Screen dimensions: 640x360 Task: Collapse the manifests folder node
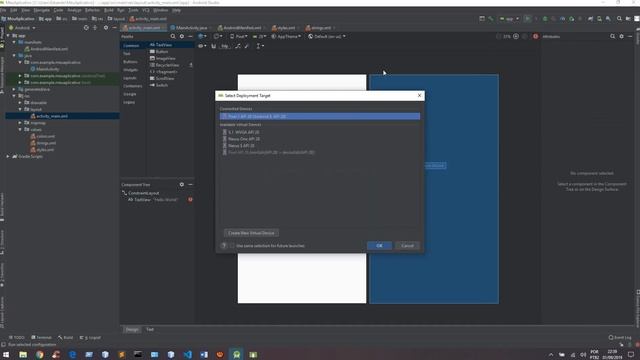14,42
